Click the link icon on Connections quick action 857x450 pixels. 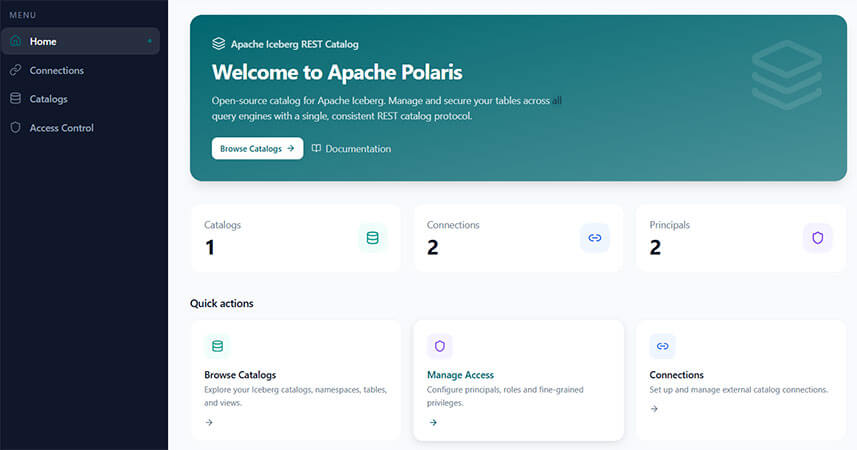pos(662,346)
